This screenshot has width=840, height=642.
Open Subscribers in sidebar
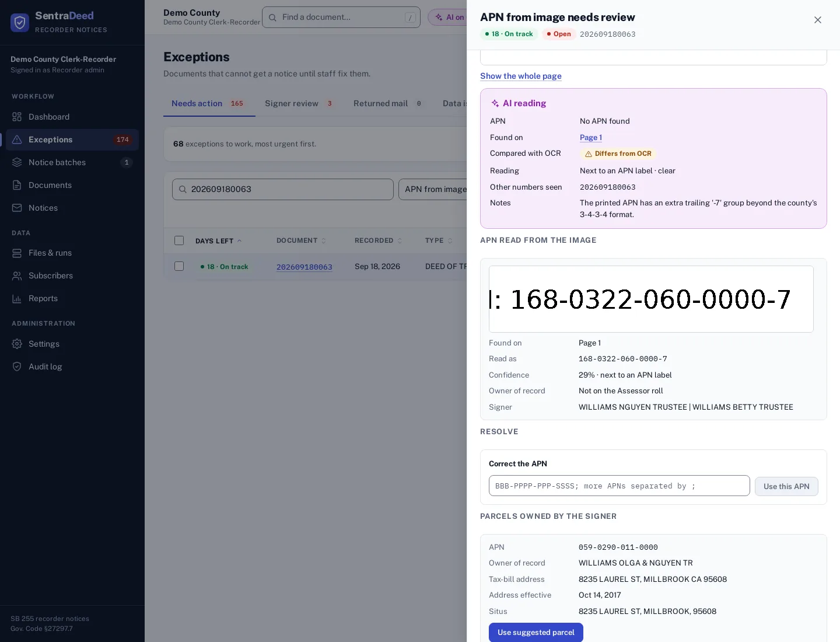(72, 275)
